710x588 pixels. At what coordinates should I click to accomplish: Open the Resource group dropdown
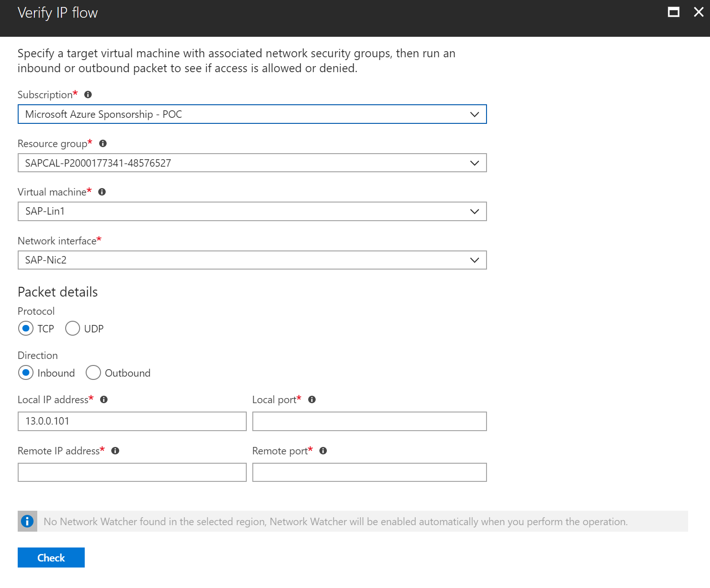coord(252,163)
